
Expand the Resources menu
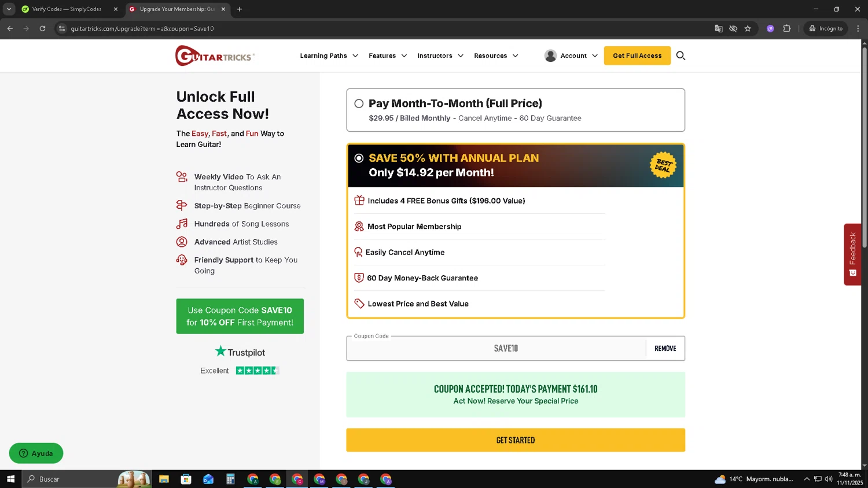tap(496, 56)
